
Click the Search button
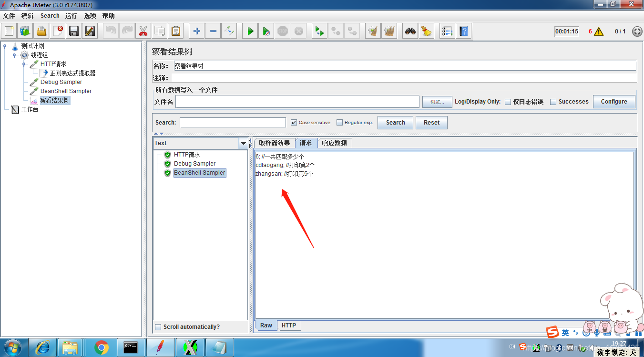(395, 123)
